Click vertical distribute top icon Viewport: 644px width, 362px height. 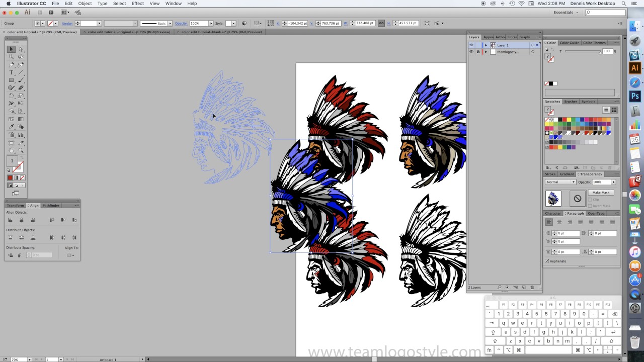(x=11, y=237)
